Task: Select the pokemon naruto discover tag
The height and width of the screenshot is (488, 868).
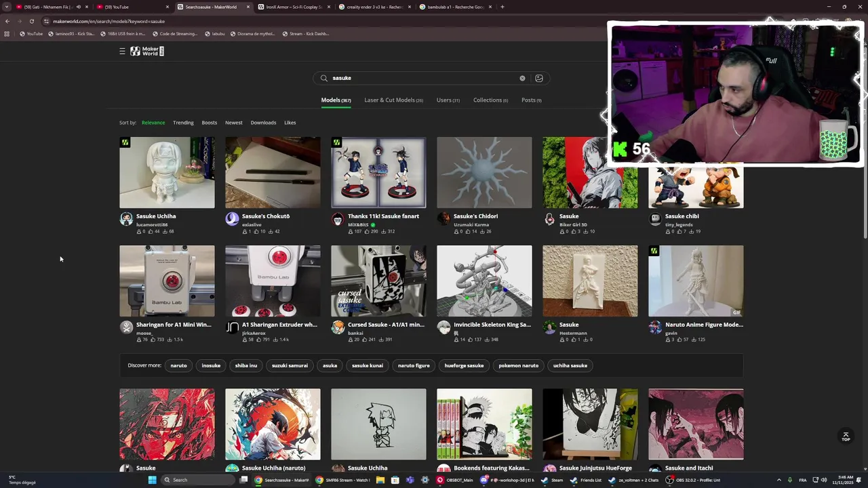Action: [x=519, y=365]
